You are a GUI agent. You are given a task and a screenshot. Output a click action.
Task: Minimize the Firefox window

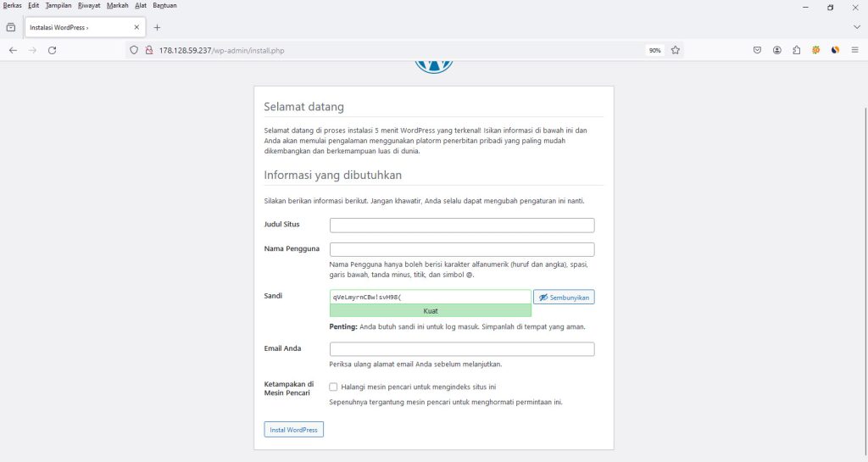coord(805,7)
